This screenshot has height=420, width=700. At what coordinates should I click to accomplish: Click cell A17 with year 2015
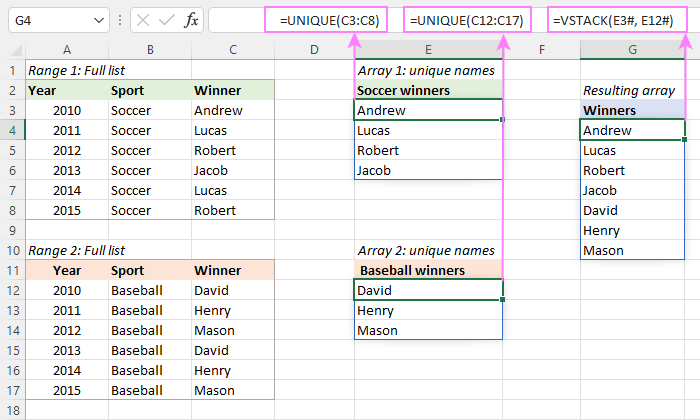[67, 390]
